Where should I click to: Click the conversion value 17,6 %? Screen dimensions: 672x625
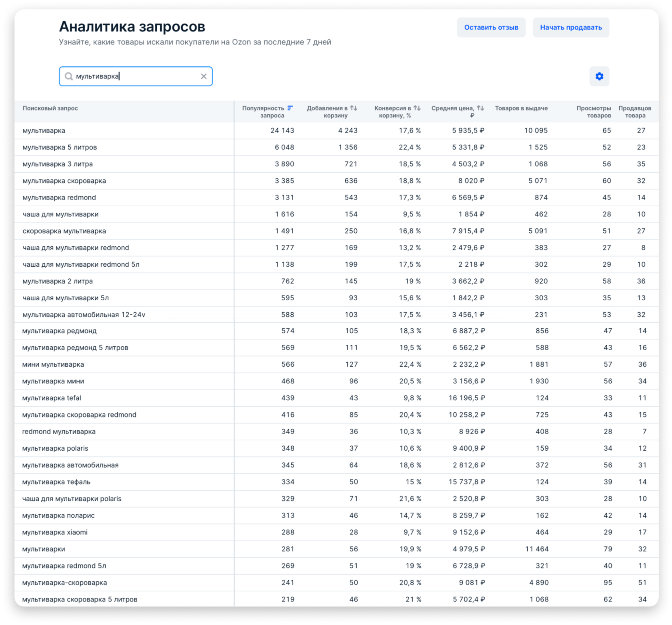tap(410, 130)
